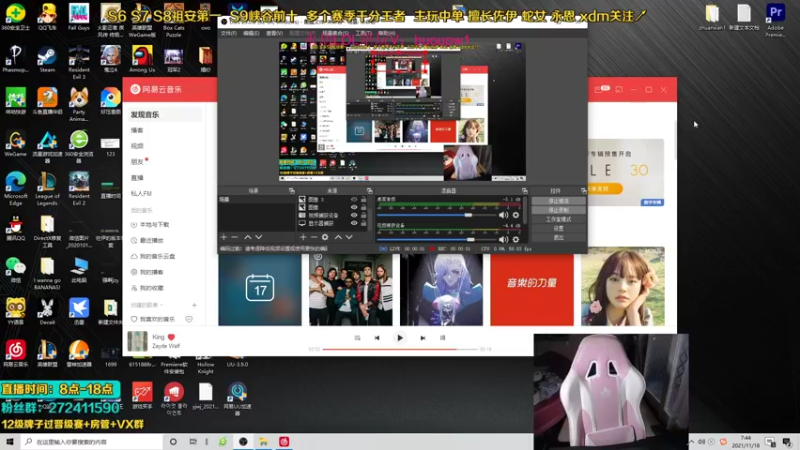The width and height of the screenshot is (800, 450).
Task: Move the selected scene up in the OBS scenes panel
Action: (x=247, y=237)
